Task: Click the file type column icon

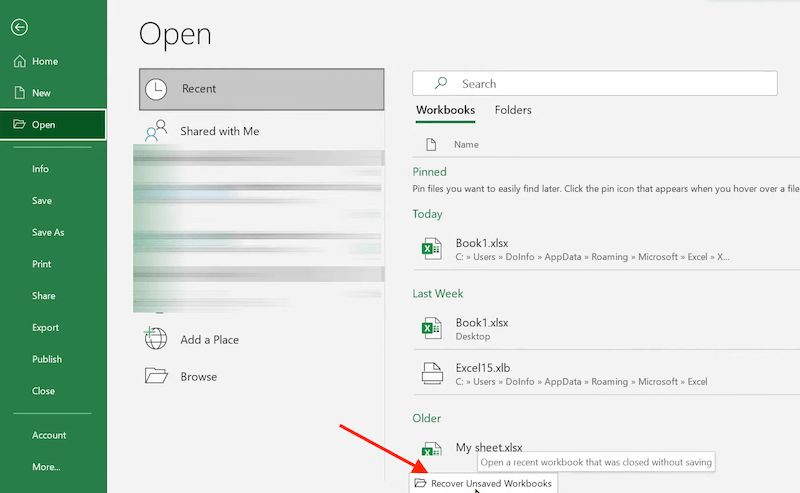Action: 431,144
